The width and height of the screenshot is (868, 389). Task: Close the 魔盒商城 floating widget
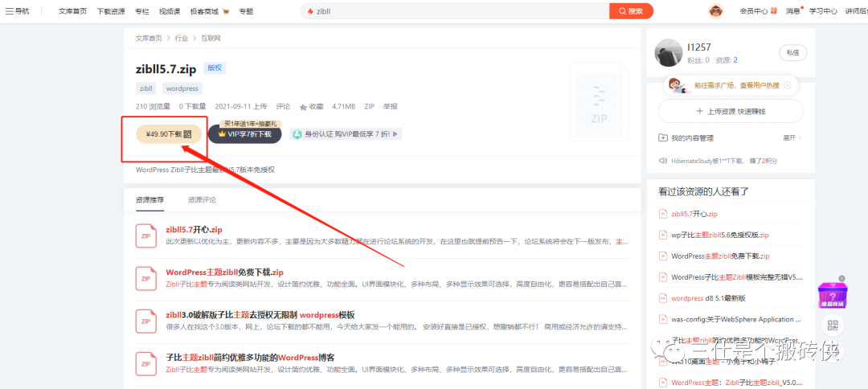click(x=842, y=278)
